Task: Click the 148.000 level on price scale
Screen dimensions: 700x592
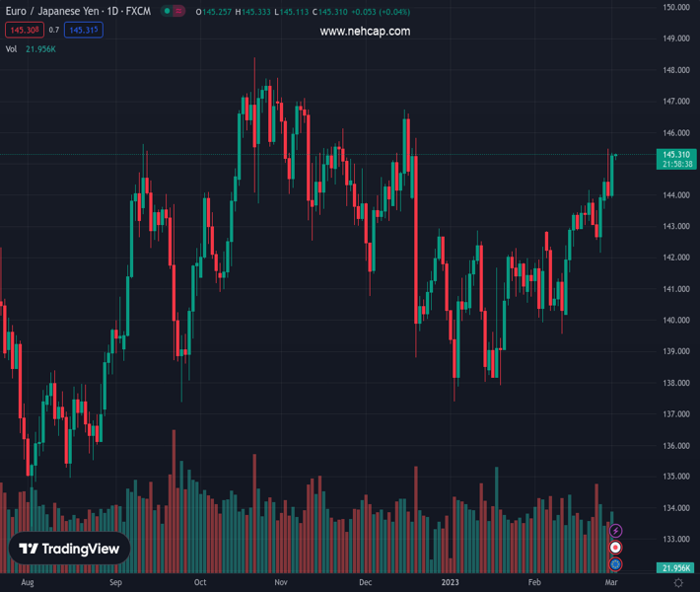Action: [675, 70]
